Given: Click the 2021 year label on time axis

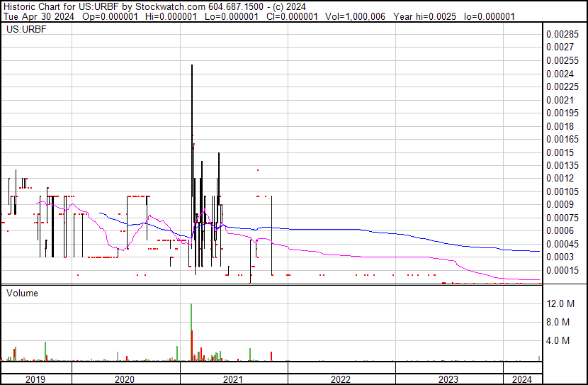Looking at the screenshot, I should point(233,379).
